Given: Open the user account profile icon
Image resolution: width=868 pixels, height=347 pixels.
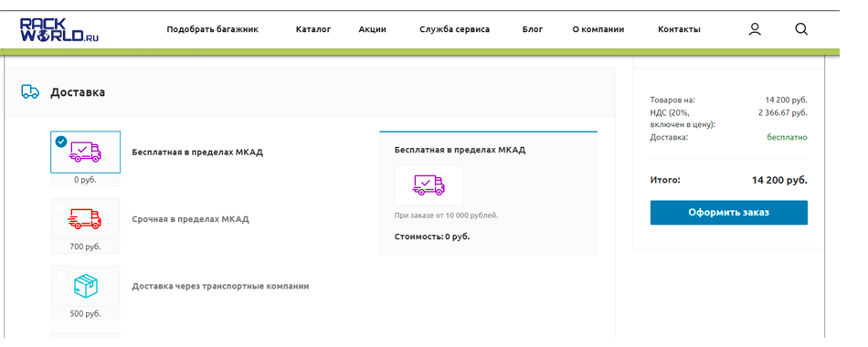Looking at the screenshot, I should (755, 29).
